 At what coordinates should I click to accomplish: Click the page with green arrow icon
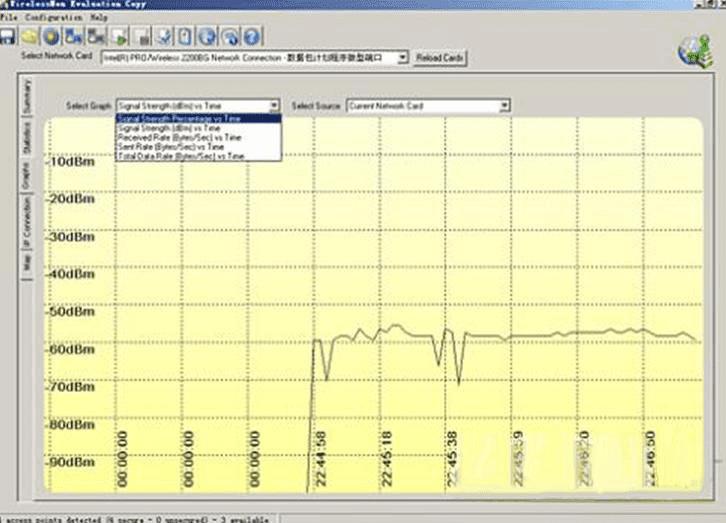120,36
